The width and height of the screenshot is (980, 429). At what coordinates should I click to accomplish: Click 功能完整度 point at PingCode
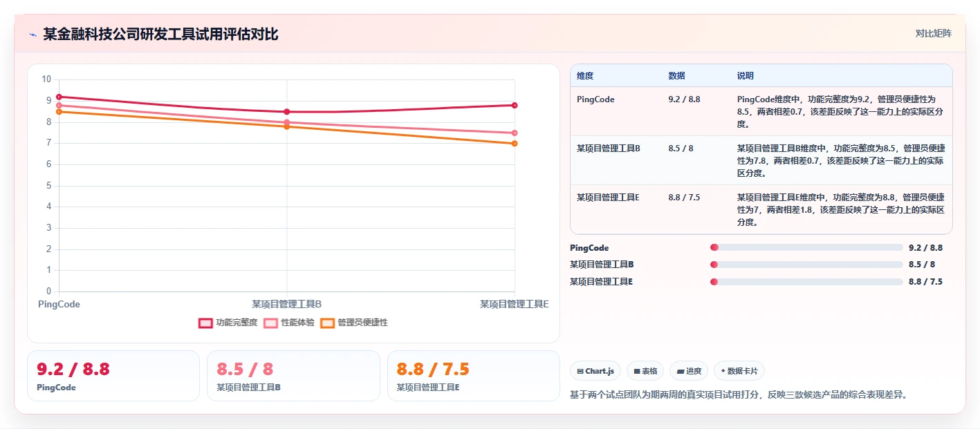click(59, 97)
